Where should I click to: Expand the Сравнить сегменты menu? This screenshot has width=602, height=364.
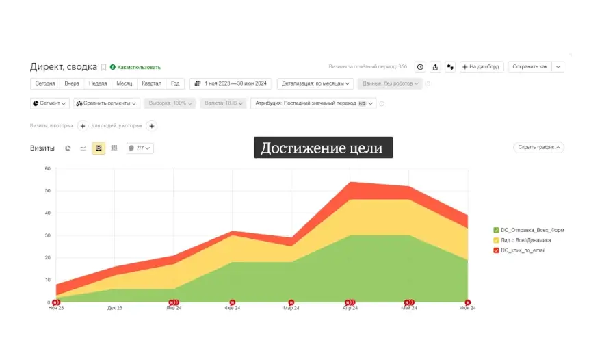(106, 103)
